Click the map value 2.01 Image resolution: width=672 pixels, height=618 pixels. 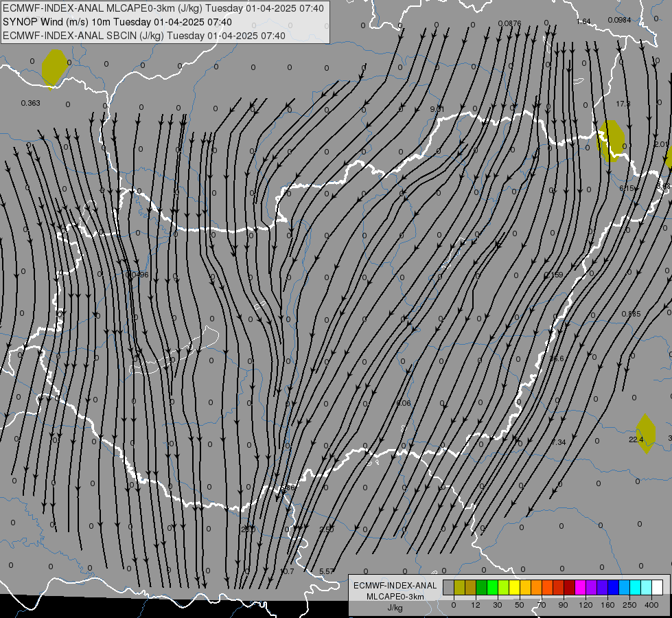661,144
